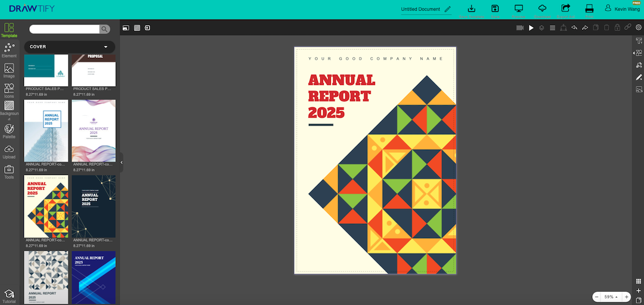Open the Element panel
Image resolution: width=644 pixels, height=305 pixels.
click(9, 51)
